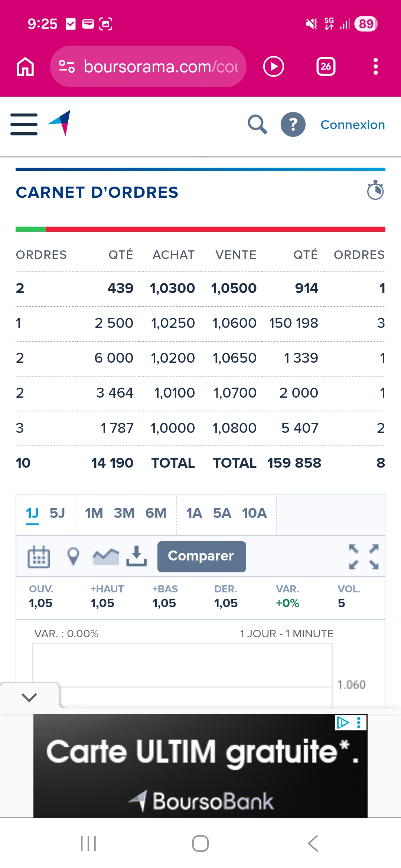Open the chart calendar date picker
The image size is (401, 868).
(x=39, y=557)
